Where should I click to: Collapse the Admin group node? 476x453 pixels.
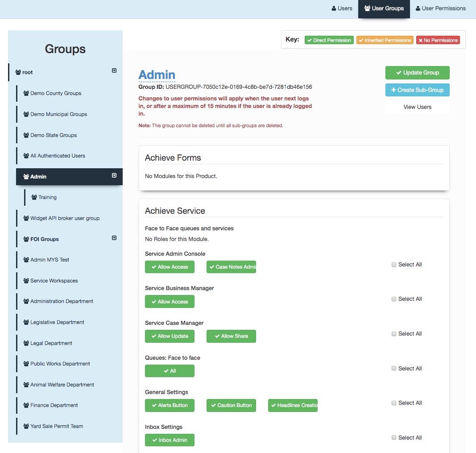pyautogui.click(x=114, y=175)
